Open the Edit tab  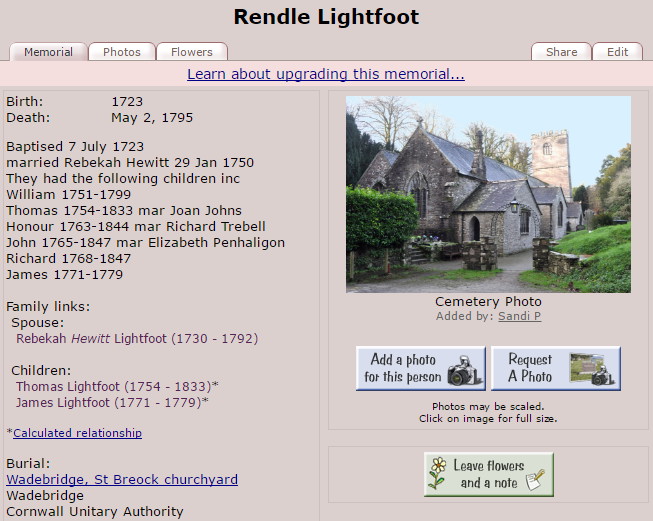pyautogui.click(x=617, y=52)
